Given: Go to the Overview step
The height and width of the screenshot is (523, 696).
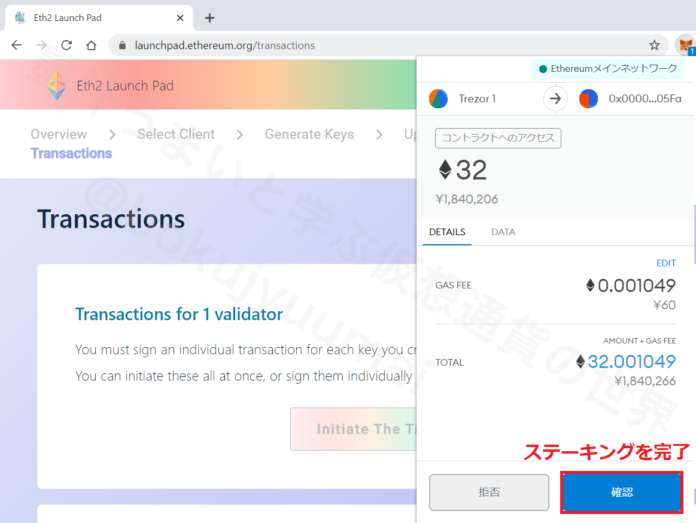Looking at the screenshot, I should pyautogui.click(x=58, y=134).
